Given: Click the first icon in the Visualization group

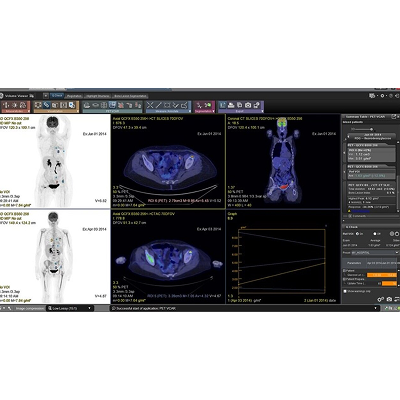Looking at the screenshot, I should tap(38, 105).
